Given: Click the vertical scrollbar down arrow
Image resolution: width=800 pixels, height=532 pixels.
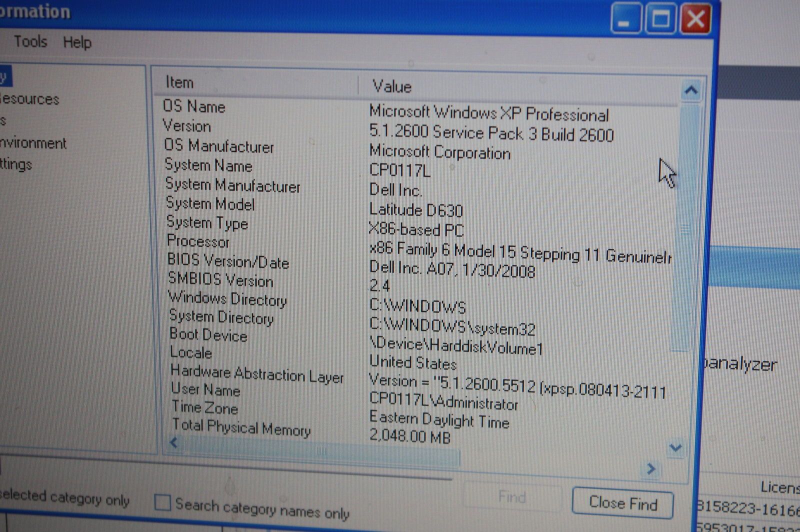Looking at the screenshot, I should click(x=676, y=447).
